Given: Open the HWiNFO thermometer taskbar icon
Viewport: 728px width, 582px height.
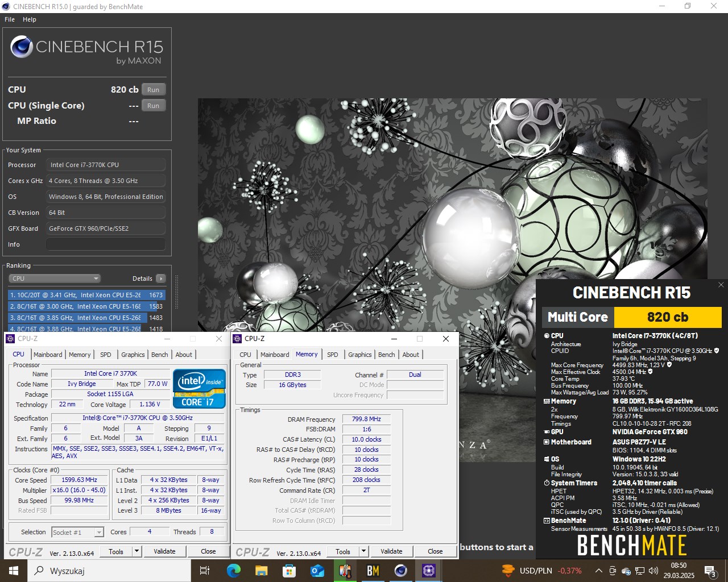Looking at the screenshot, I should (x=345, y=571).
